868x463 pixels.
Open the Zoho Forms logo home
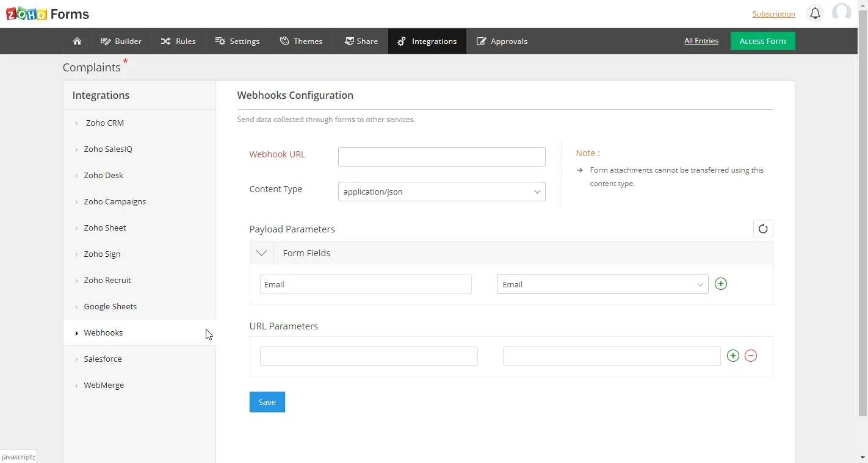48,13
